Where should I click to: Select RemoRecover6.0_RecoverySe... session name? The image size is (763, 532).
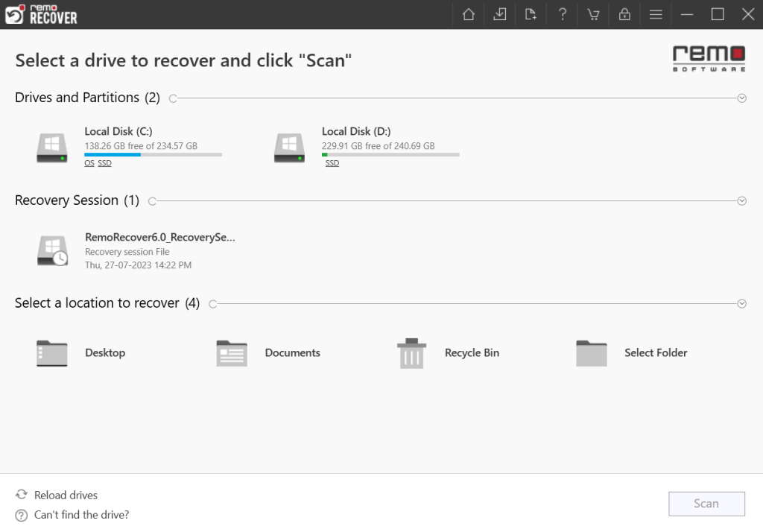pos(160,237)
